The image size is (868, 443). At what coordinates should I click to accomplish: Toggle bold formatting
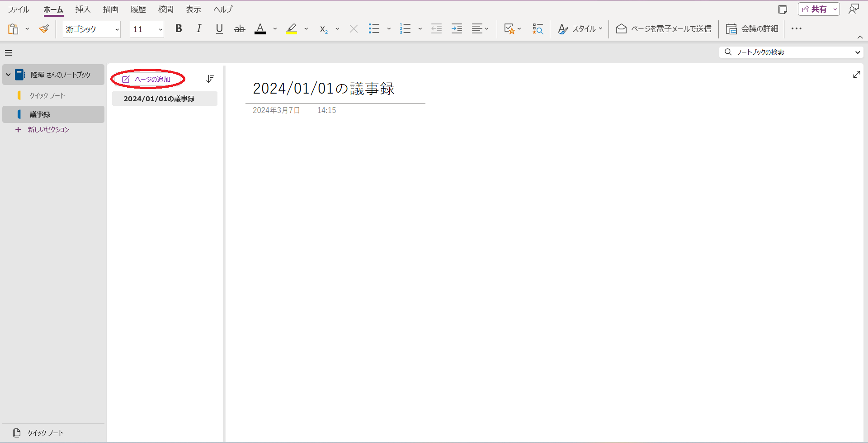[179, 28]
